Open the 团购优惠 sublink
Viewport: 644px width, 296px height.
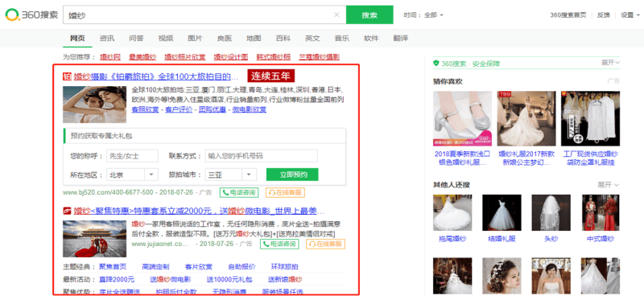(213, 109)
